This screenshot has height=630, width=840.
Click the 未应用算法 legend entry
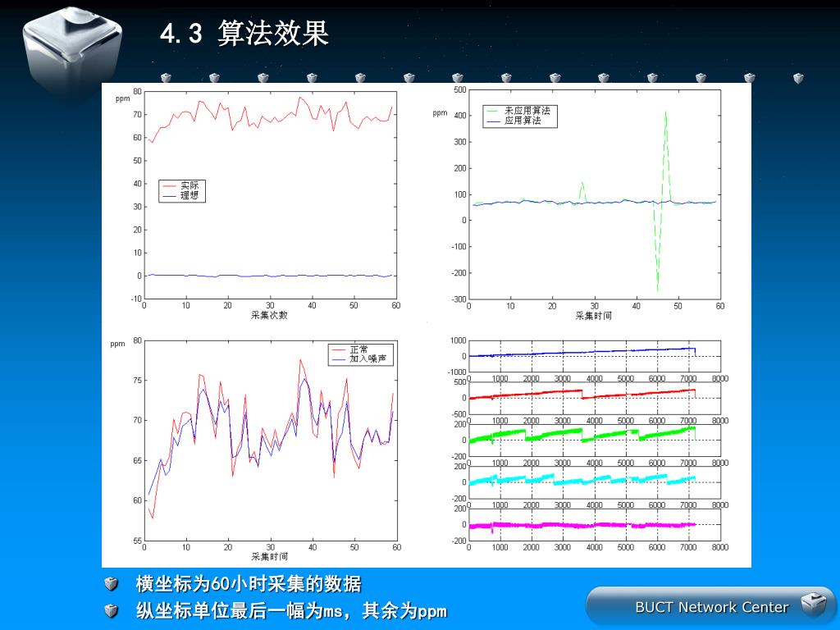pos(519,111)
